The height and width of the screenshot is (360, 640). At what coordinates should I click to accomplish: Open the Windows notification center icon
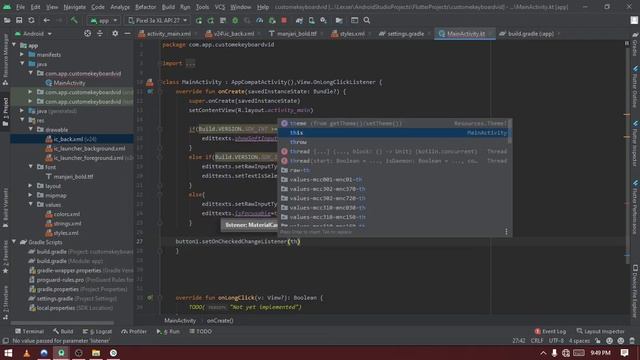(x=624, y=353)
